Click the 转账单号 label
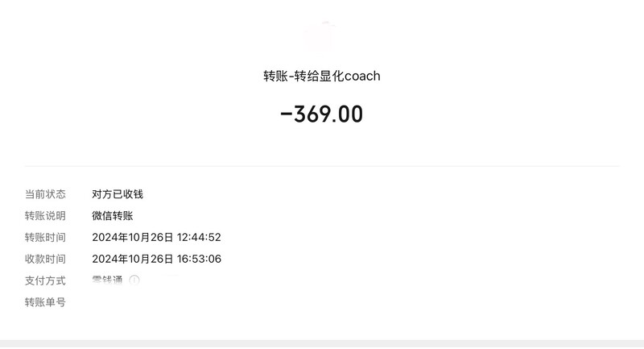The height and width of the screenshot is (349, 644). pyautogui.click(x=45, y=302)
